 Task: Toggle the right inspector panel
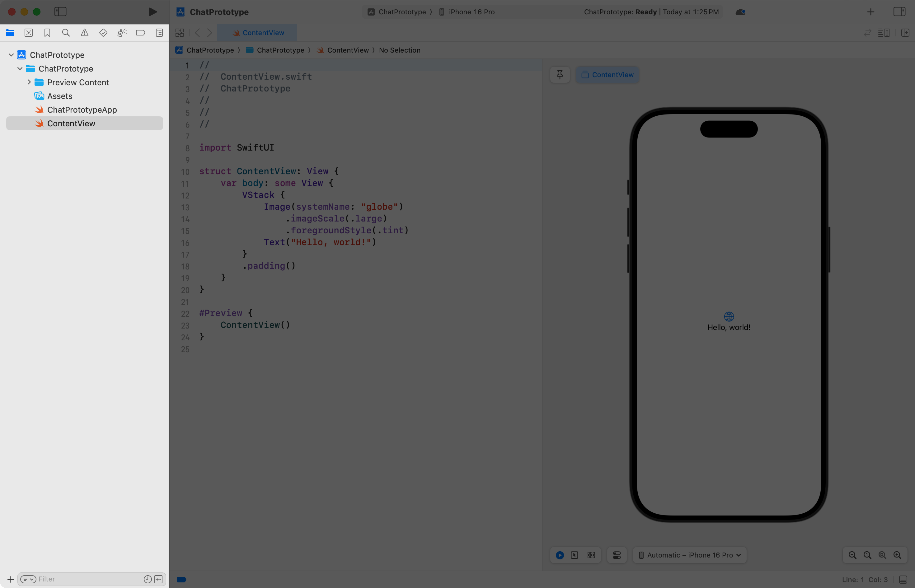pos(899,12)
